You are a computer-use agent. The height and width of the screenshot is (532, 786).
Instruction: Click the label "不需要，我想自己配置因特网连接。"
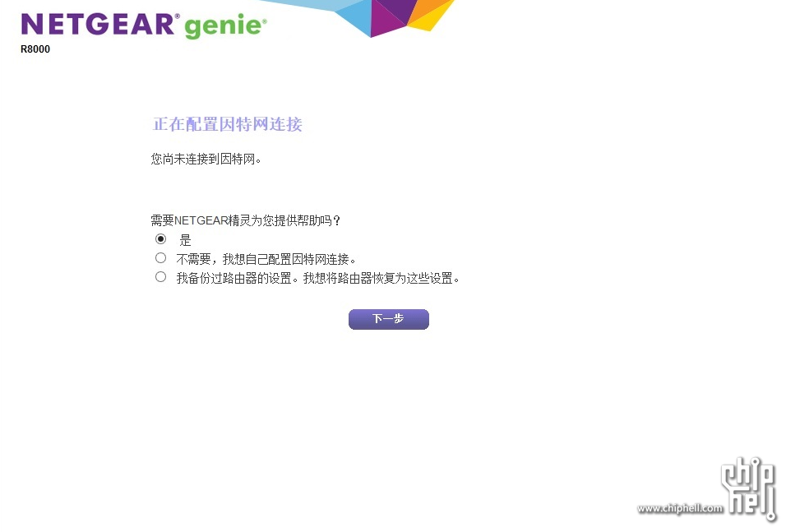pos(266,259)
